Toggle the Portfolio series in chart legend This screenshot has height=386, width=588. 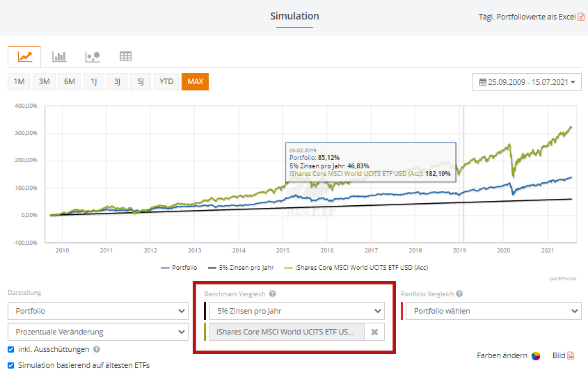180,267
